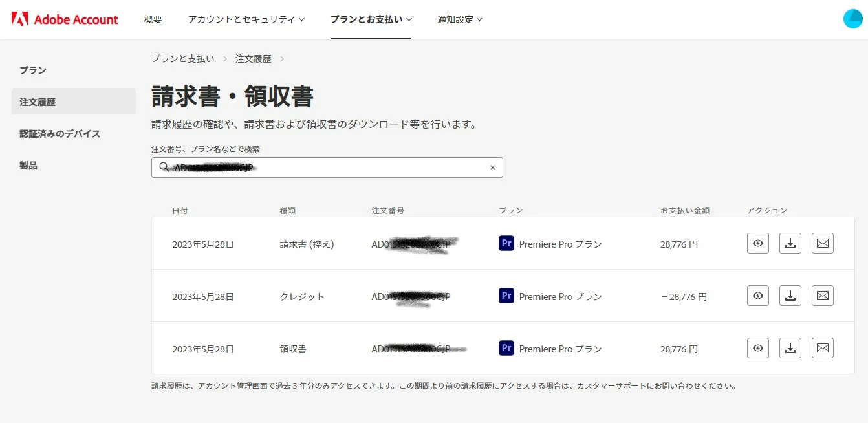Click date in the 領収書 row
This screenshot has height=423, width=868.
(203, 349)
